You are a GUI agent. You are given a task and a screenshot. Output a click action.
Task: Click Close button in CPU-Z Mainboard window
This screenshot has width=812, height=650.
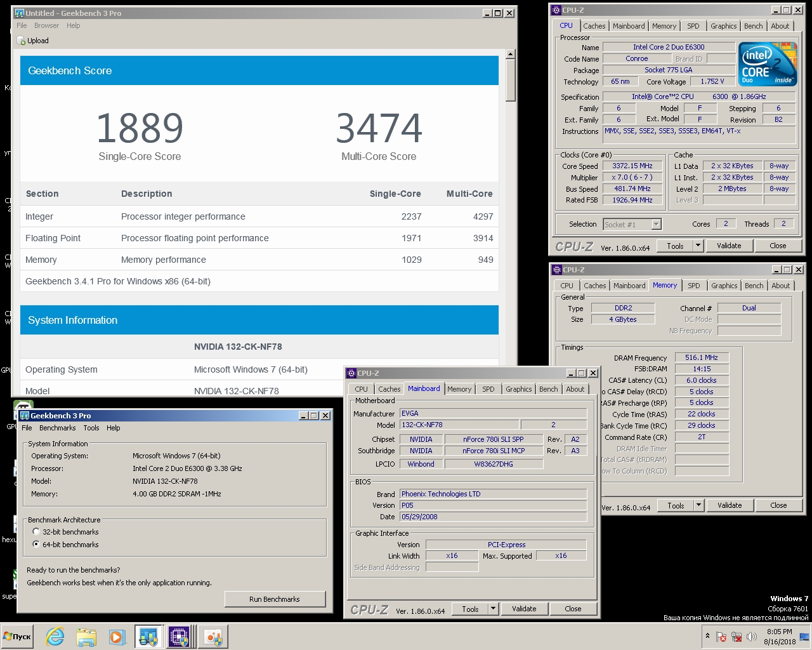(x=573, y=609)
